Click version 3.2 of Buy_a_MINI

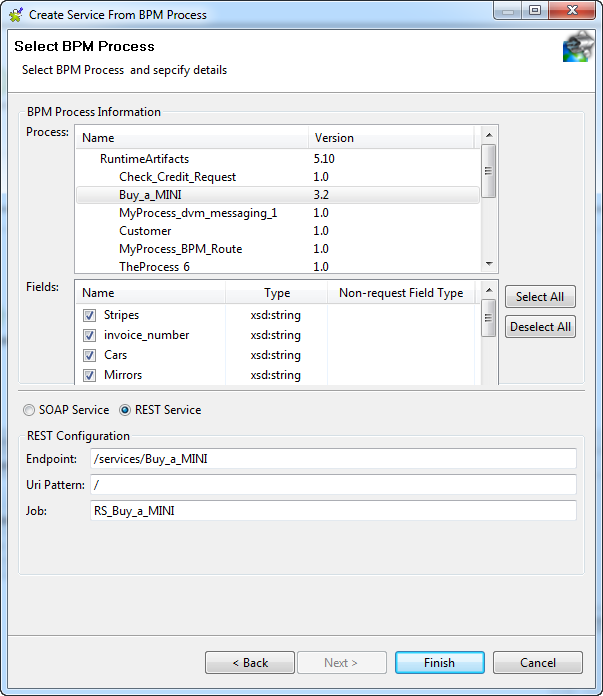click(321, 195)
